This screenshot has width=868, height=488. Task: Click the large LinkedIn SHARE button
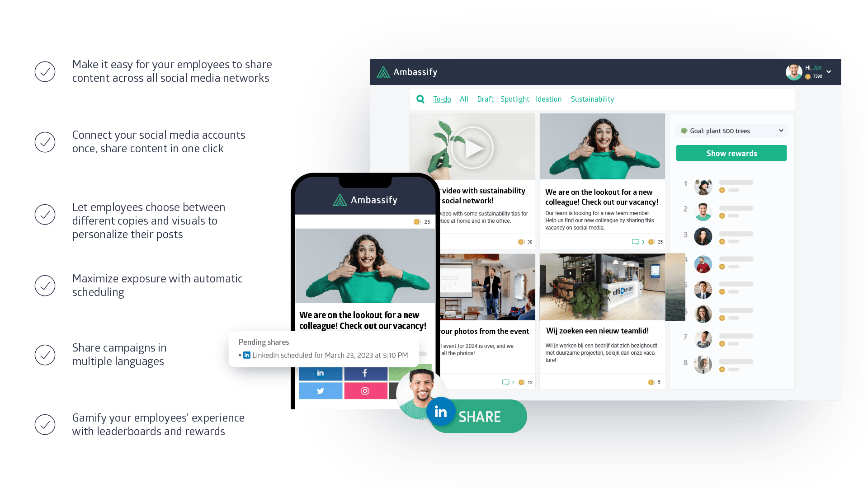(x=477, y=415)
